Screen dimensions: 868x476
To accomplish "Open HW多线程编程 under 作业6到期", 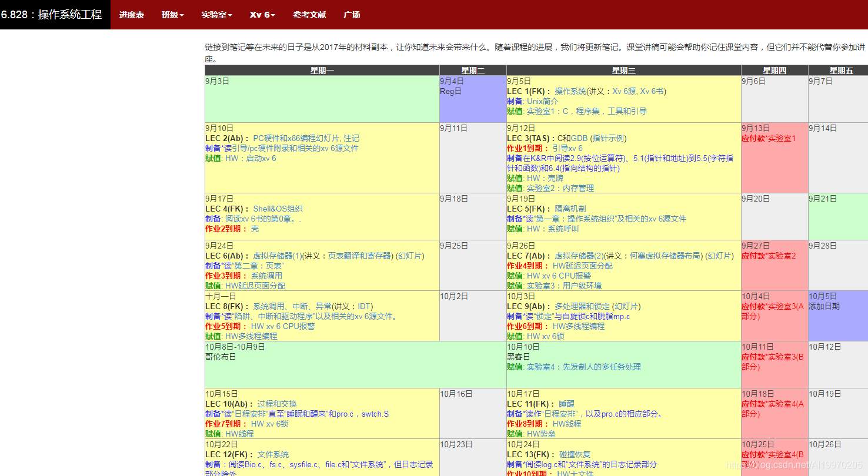I will 579,326.
